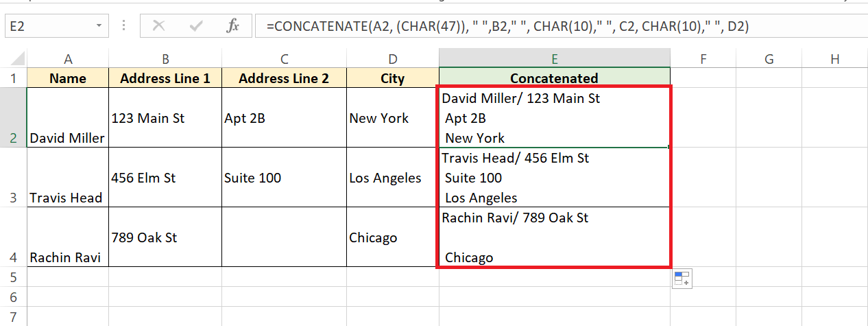Select row 5 header

point(13,277)
